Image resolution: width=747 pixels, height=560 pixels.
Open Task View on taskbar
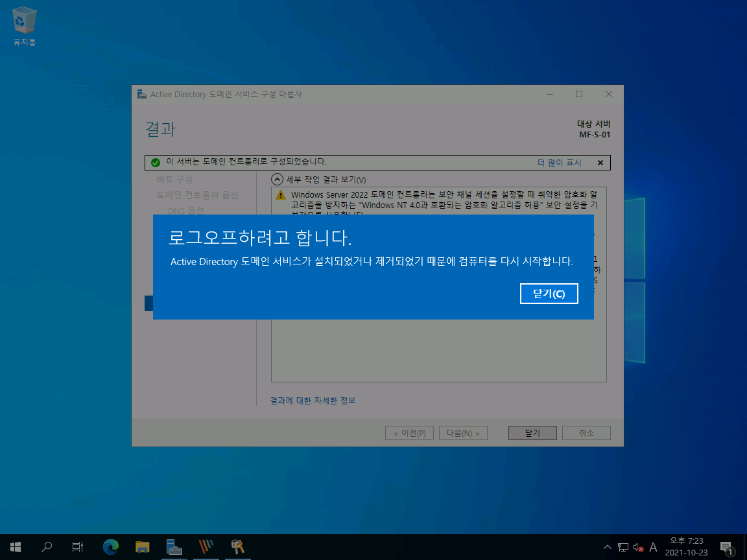click(78, 547)
